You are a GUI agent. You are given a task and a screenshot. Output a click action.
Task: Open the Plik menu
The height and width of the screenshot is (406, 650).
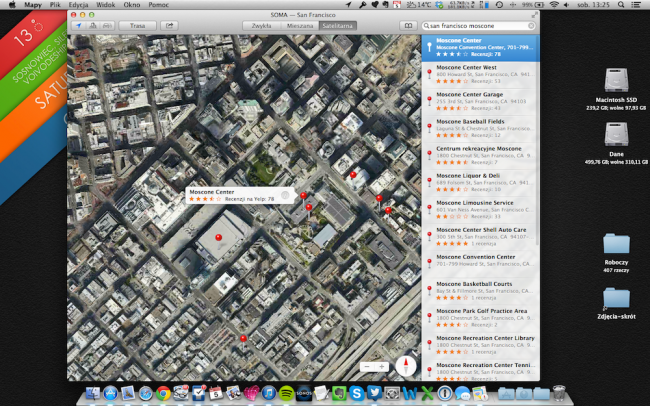coord(55,5)
